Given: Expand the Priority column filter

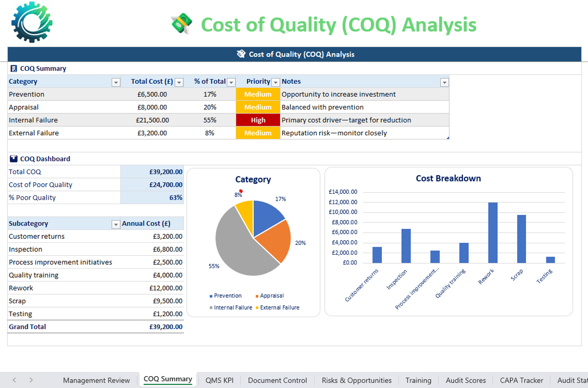Looking at the screenshot, I should (x=276, y=82).
